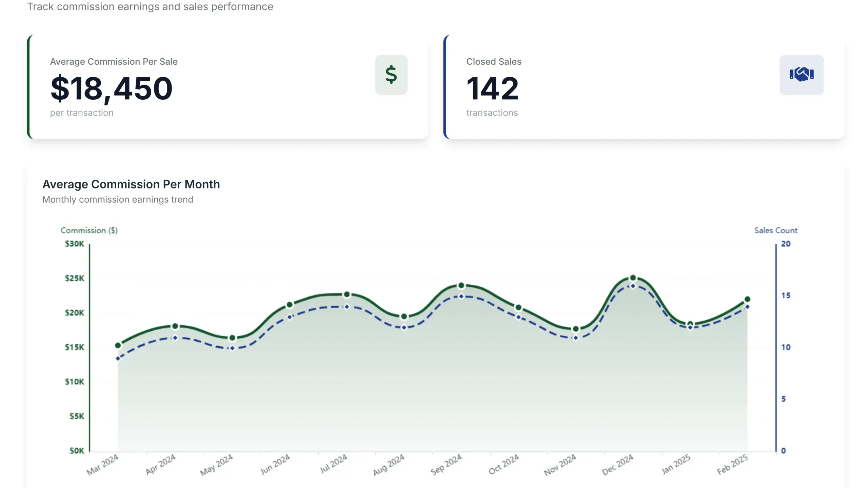Click the Dec 2024 green commission peak point
868x488 pixels.
[x=633, y=278]
